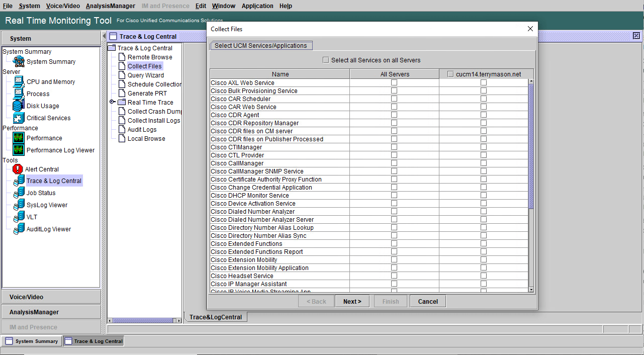Click the Collect Crash Dump document icon
The image size is (644, 355).
tap(122, 112)
